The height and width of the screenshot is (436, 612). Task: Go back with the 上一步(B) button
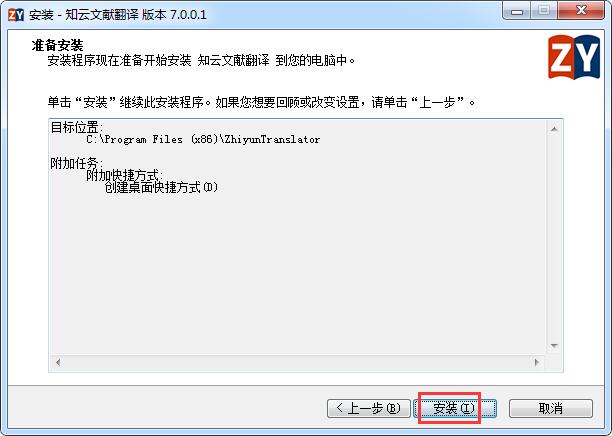tap(369, 408)
